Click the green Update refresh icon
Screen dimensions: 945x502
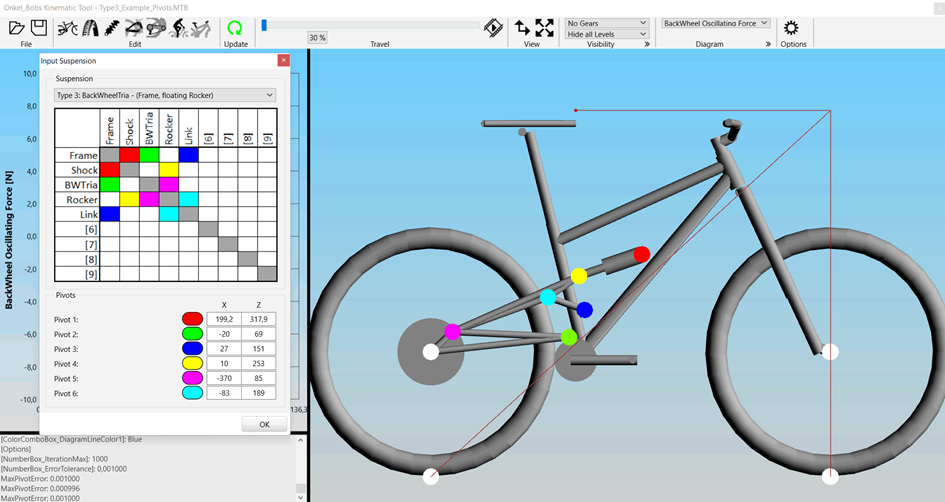tap(235, 28)
